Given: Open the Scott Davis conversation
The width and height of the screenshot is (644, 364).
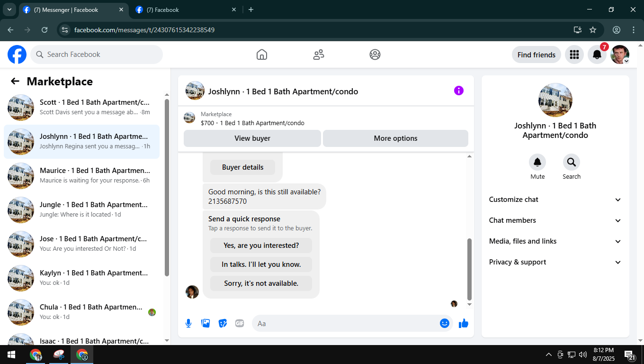Looking at the screenshot, I should pyautogui.click(x=81, y=108).
